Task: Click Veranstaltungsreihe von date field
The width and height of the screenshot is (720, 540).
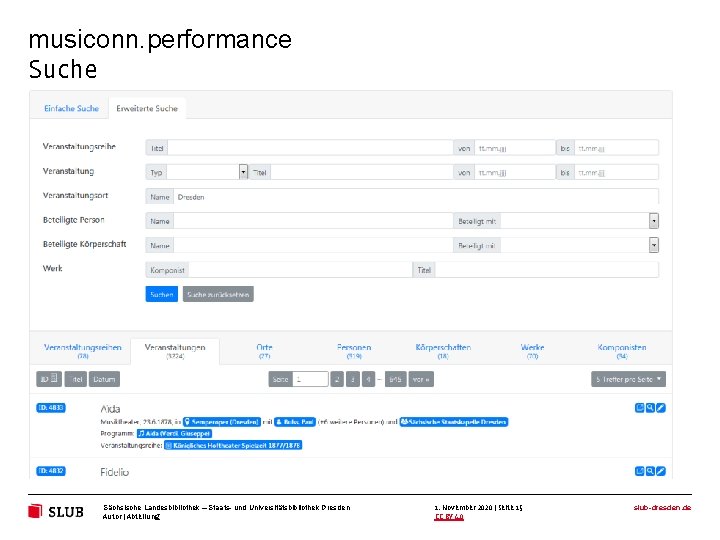Action: coord(515,148)
